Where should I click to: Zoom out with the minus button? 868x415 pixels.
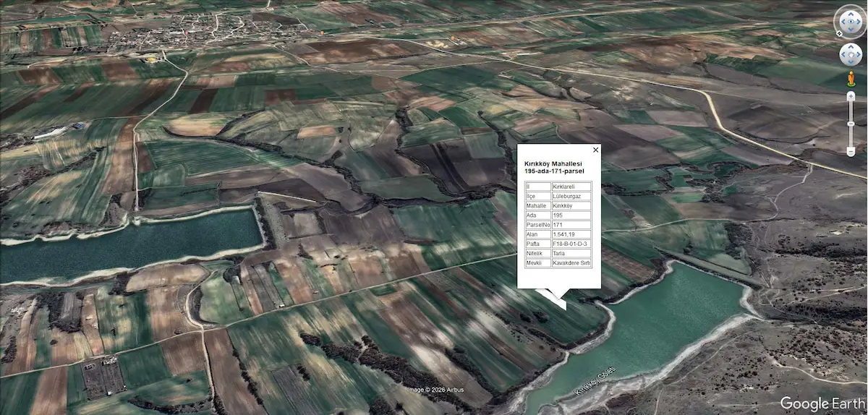851,151
